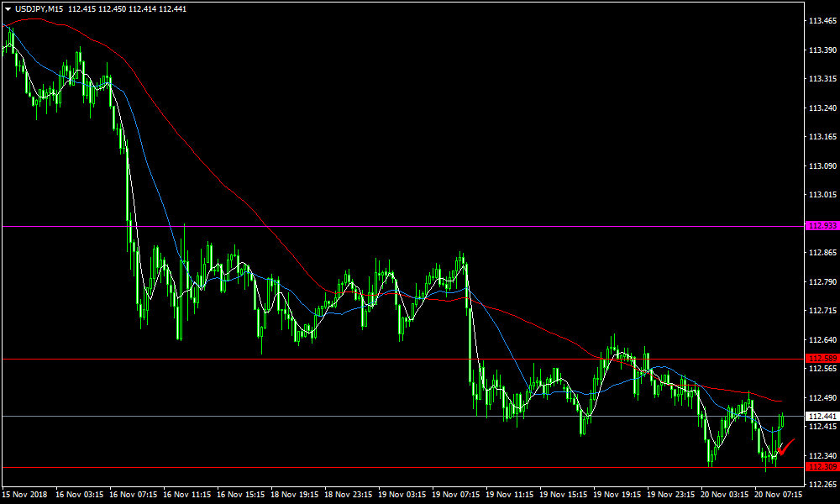Image resolution: width=840 pixels, height=504 pixels.
Task: Click the gray current-price horizontal line
Action: (403, 416)
